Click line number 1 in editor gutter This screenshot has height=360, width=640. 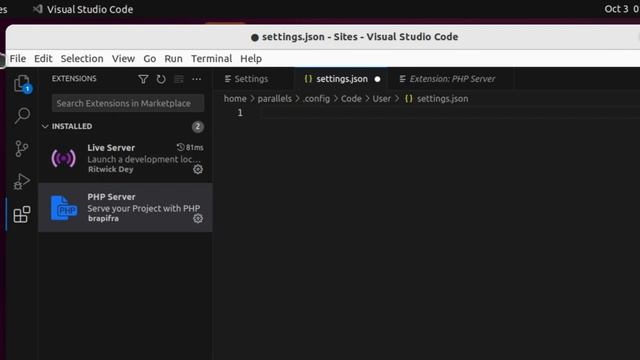240,113
